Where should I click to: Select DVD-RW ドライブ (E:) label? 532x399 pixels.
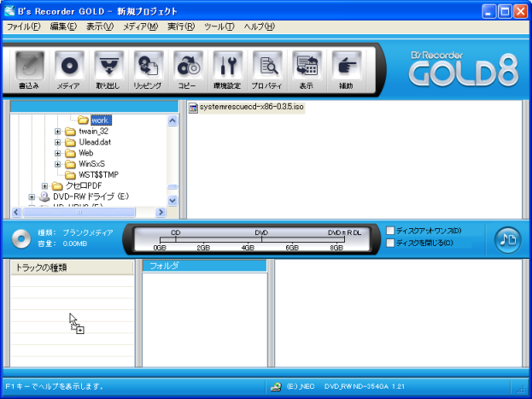(x=91, y=197)
